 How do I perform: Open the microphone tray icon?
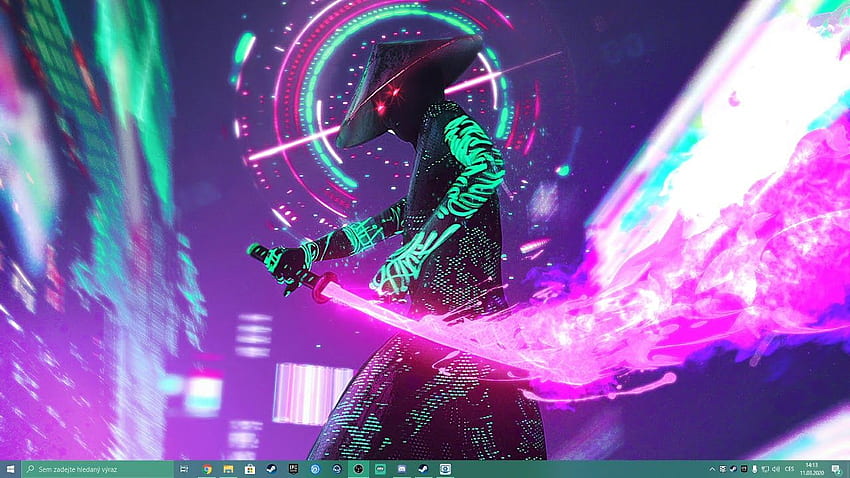click(755, 469)
